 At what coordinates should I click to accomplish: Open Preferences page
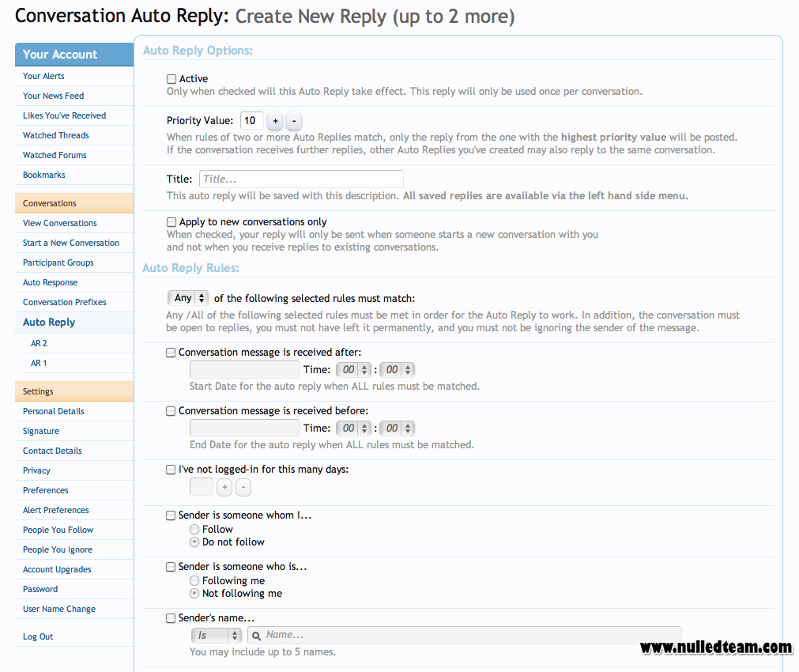point(46,490)
